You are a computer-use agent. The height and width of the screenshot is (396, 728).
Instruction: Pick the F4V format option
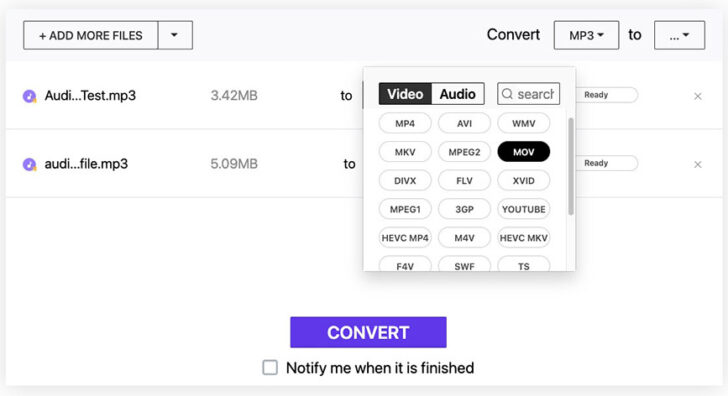click(x=405, y=264)
